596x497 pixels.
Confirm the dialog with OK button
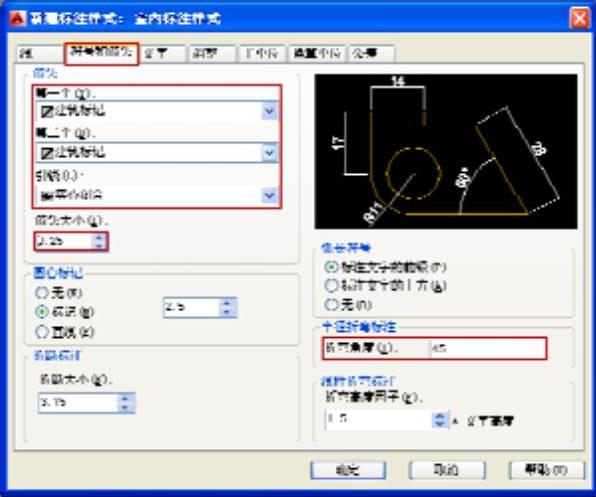[x=348, y=470]
